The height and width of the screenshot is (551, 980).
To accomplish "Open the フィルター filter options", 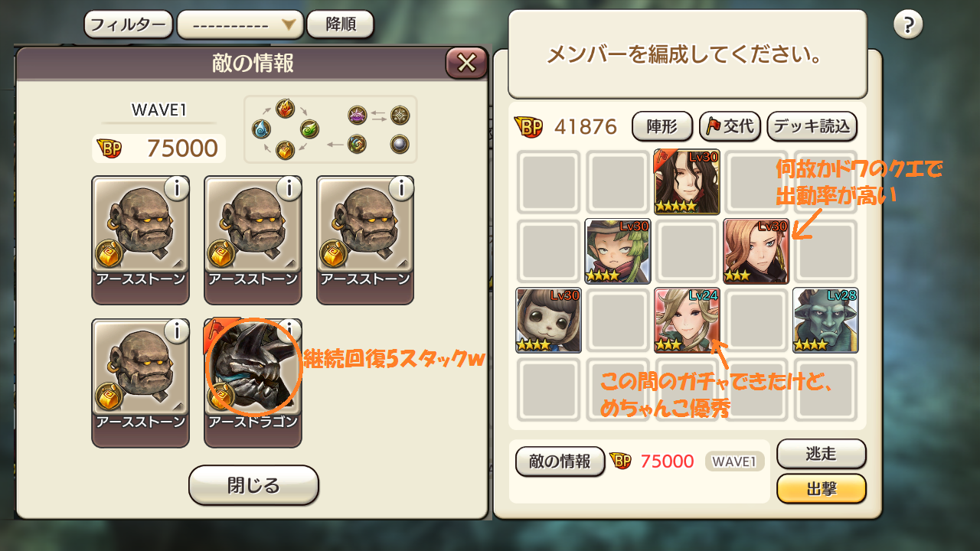I will click(129, 24).
